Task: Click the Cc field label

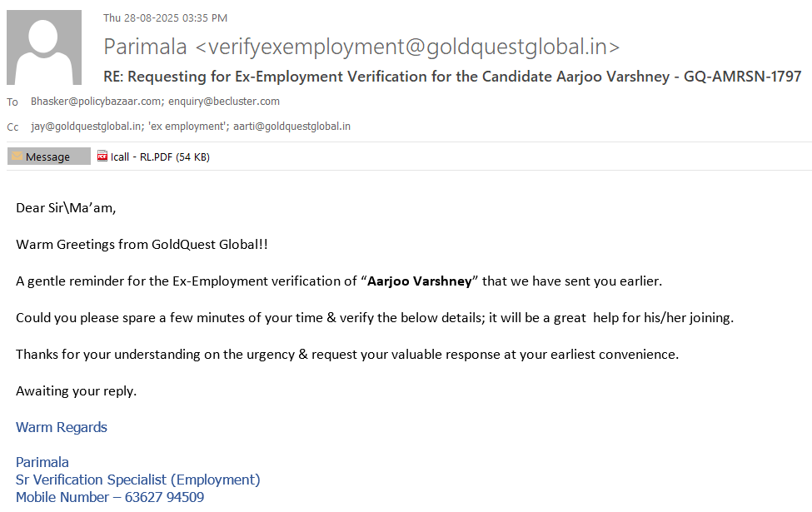Action: point(12,127)
